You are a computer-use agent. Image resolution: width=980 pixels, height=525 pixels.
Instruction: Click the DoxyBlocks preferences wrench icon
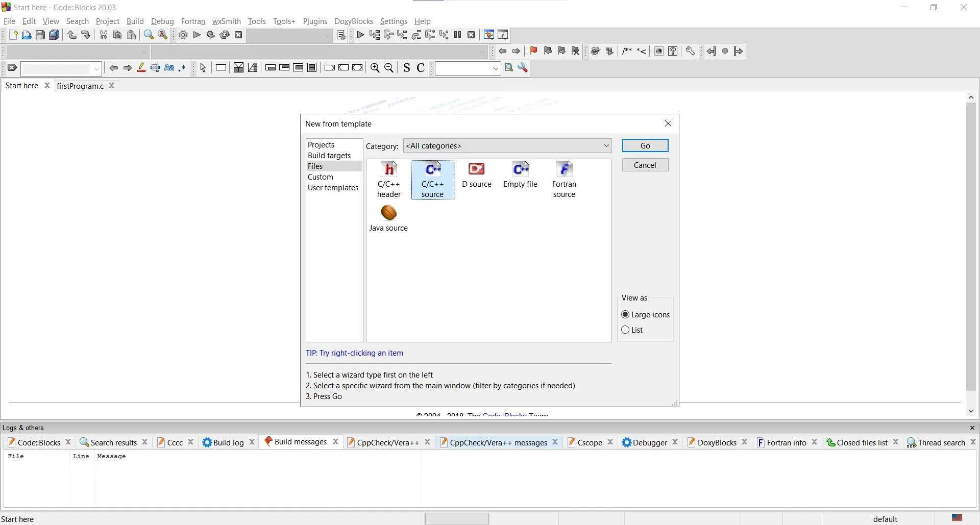pos(691,52)
